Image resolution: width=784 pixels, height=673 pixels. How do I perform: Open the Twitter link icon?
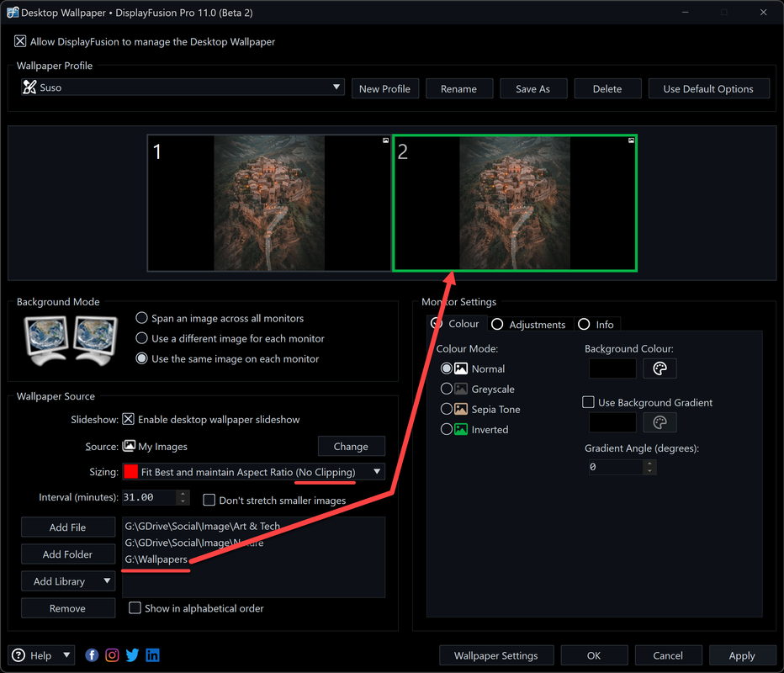tap(132, 655)
